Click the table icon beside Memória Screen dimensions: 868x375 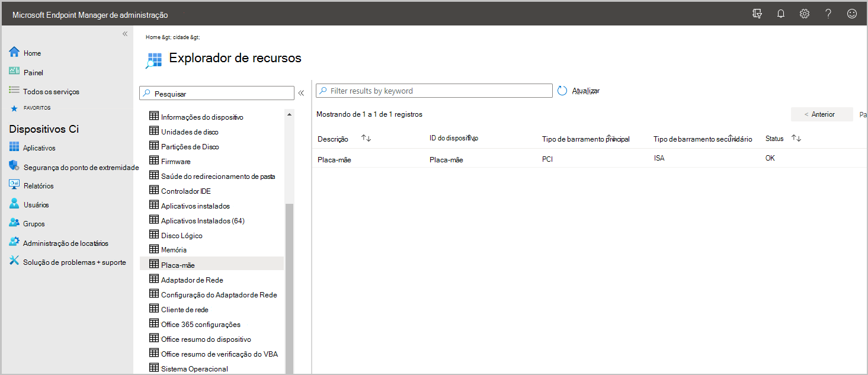154,249
